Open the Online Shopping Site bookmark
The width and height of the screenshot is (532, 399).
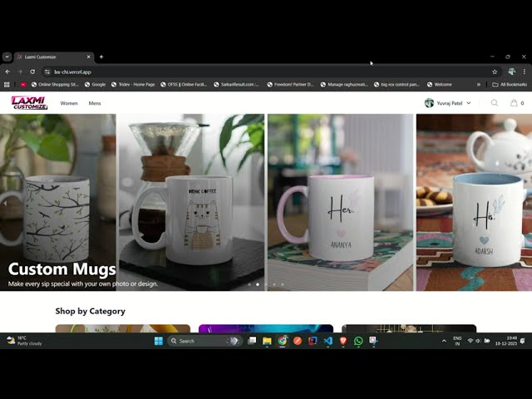[x=55, y=85]
